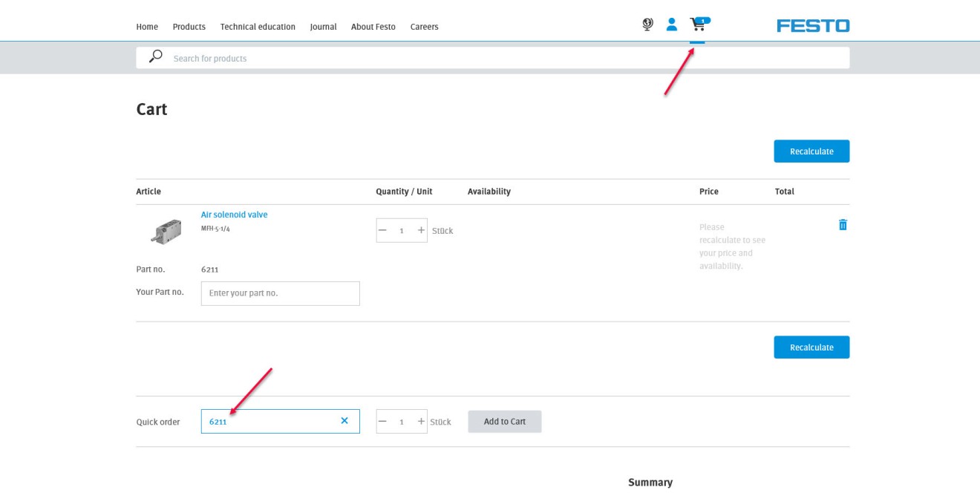Viewport: 980px width, 493px height.
Task: Click the Total column header
Action: 785,192
